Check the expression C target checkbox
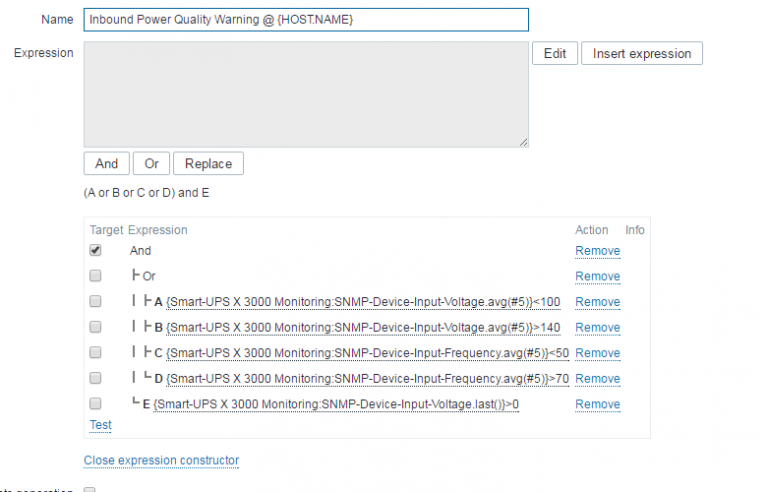The height and width of the screenshot is (492, 768). pos(96,352)
